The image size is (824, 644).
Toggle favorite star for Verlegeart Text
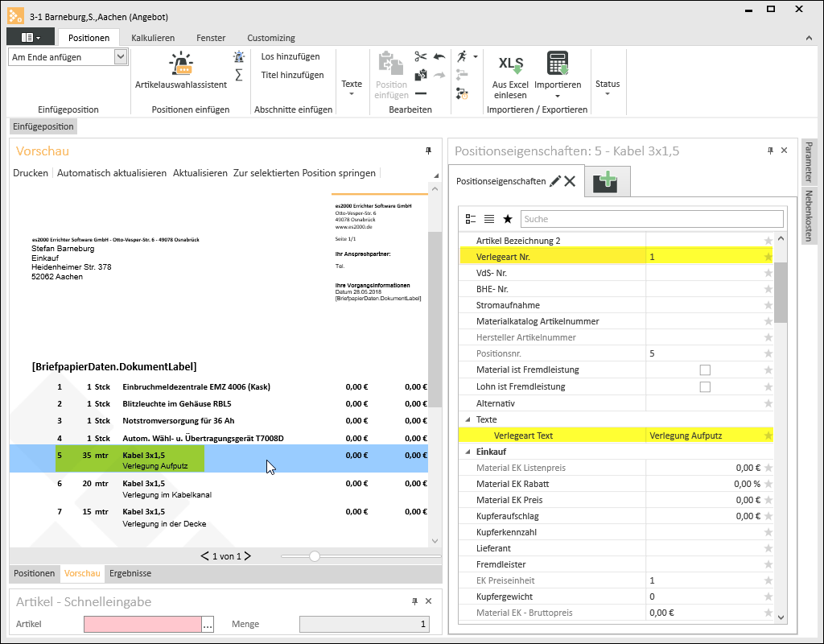pos(768,436)
